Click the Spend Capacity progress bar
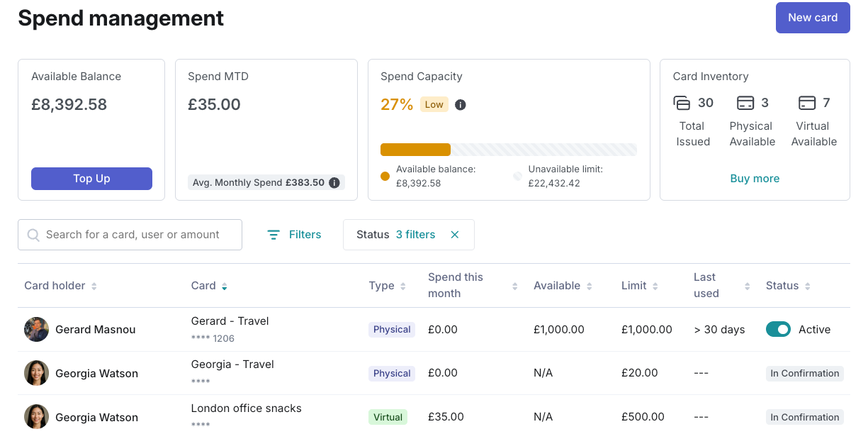The height and width of the screenshot is (434, 868). (x=508, y=150)
